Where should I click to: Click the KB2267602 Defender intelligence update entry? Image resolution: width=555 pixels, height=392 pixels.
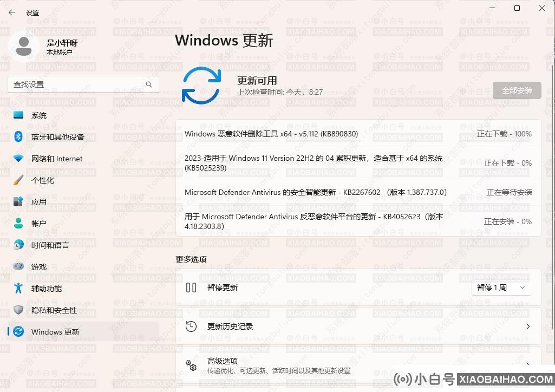[x=358, y=192]
